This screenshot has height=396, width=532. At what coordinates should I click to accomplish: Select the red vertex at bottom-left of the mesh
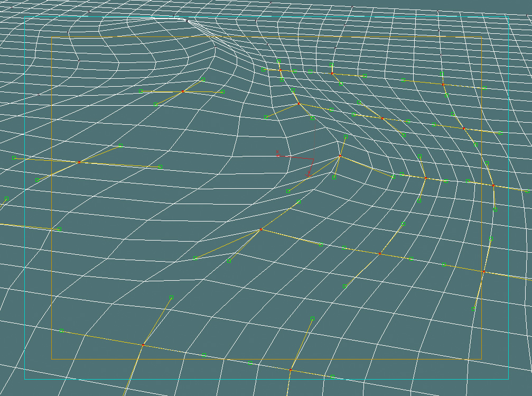tap(143, 345)
